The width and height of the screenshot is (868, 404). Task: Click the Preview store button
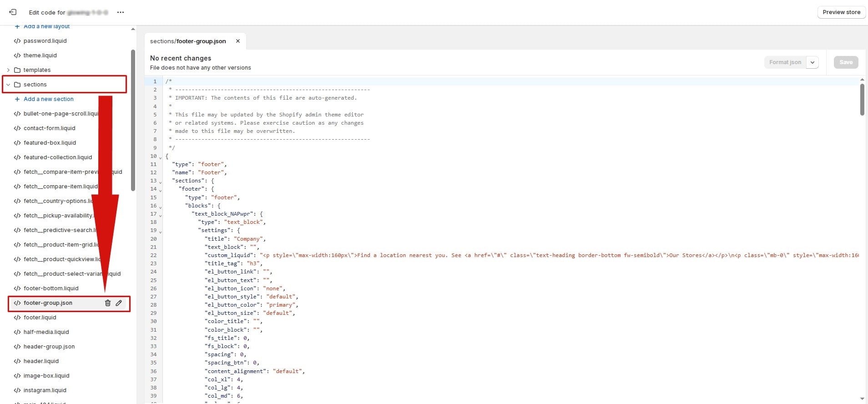[x=841, y=12]
